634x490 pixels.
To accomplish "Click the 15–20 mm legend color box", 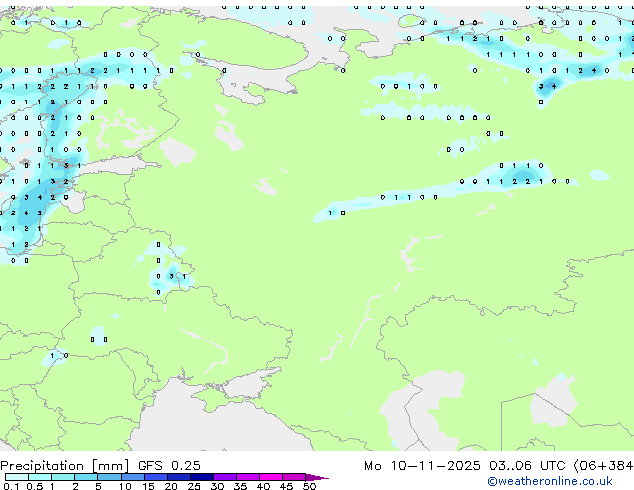I will (x=155, y=477).
